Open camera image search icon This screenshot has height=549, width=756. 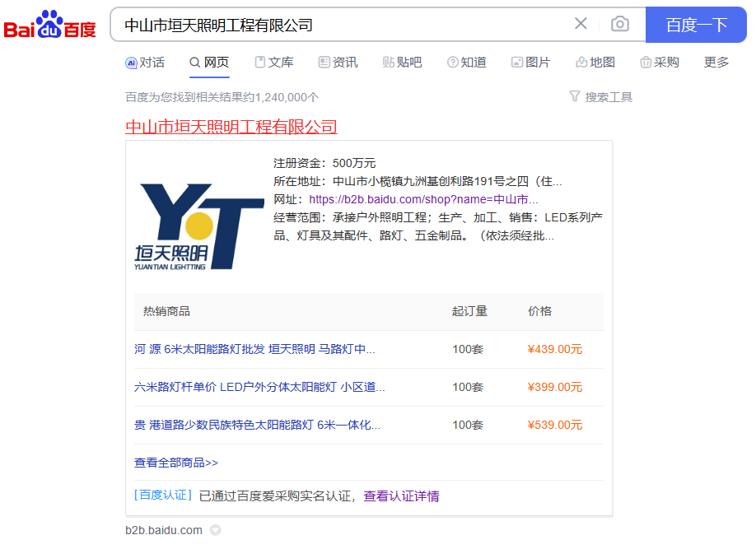619,24
